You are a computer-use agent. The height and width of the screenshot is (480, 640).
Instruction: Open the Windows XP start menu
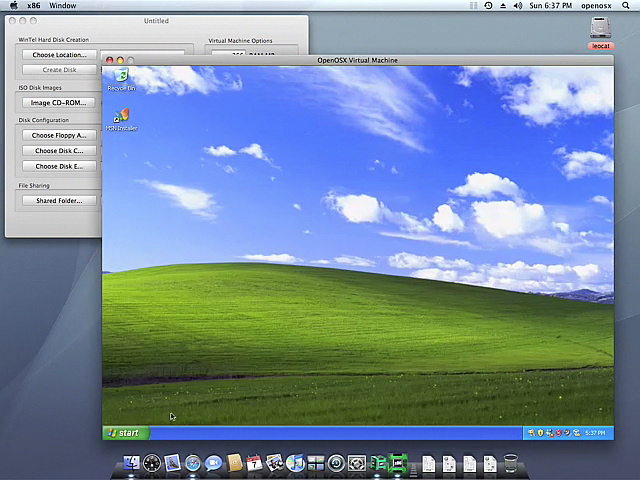pyautogui.click(x=126, y=433)
